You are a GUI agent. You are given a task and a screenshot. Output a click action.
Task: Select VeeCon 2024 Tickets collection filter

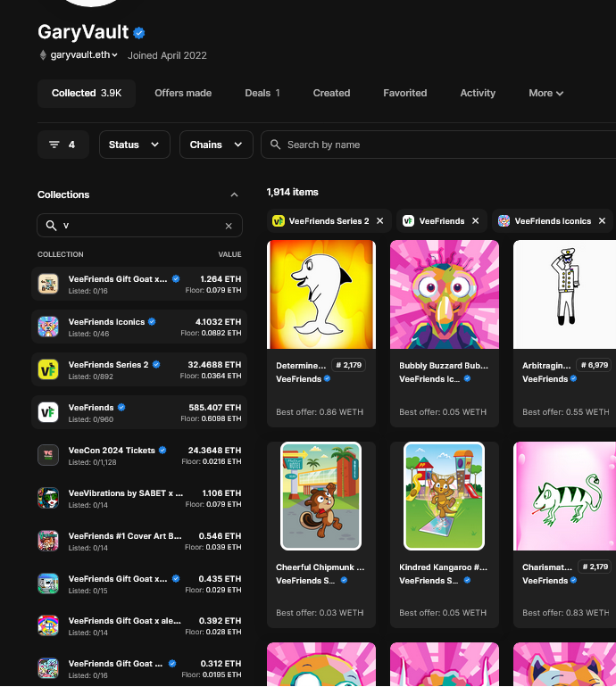click(x=139, y=455)
